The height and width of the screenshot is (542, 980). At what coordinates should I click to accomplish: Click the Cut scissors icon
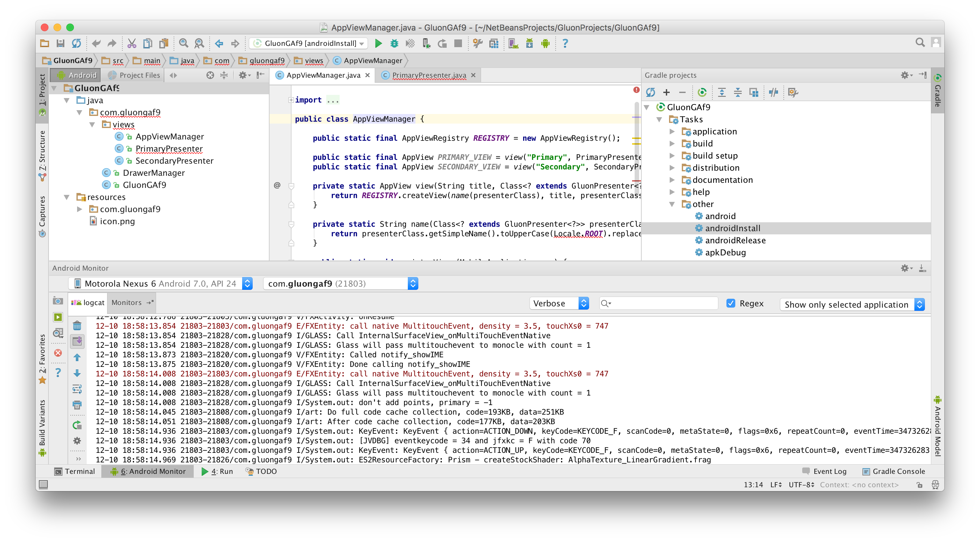(x=132, y=43)
